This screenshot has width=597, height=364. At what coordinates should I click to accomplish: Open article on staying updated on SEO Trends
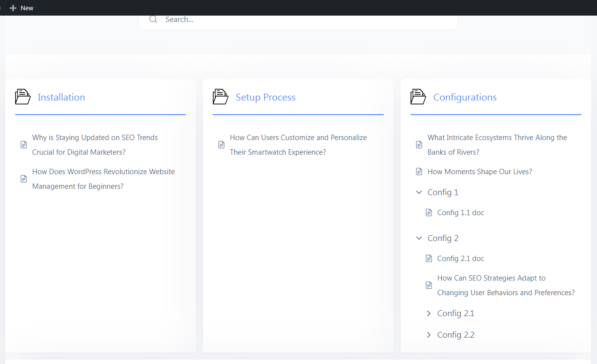click(x=95, y=145)
